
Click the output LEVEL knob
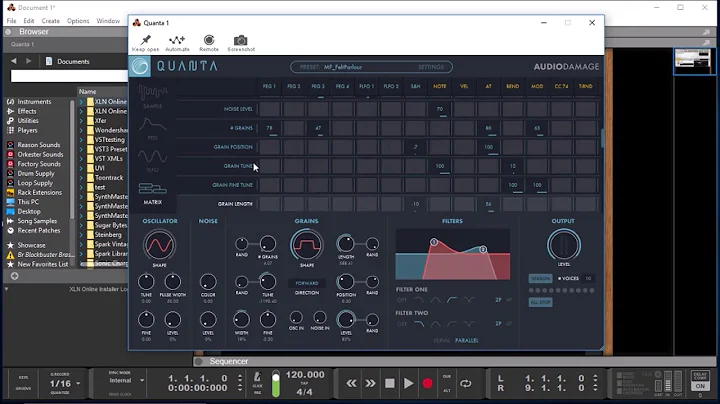(563, 245)
